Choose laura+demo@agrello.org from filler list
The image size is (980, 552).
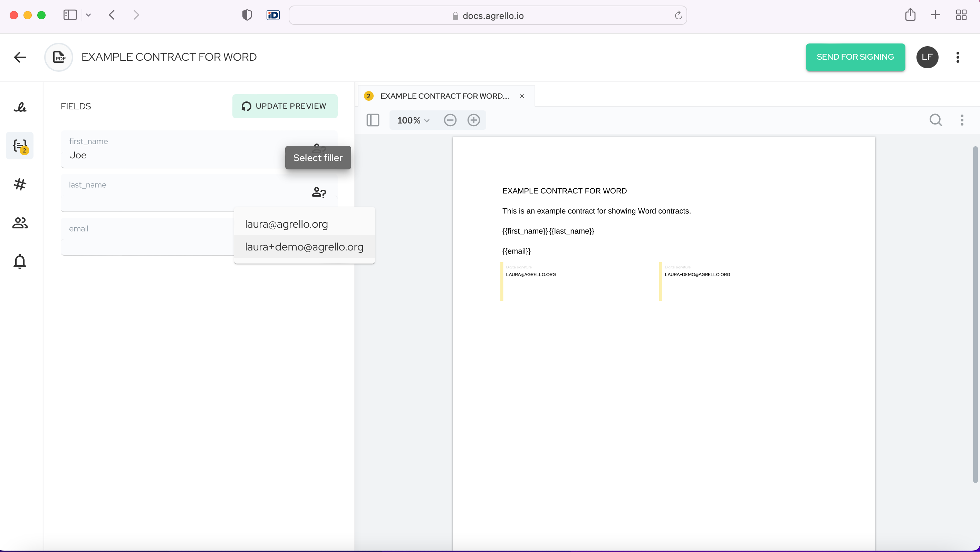tap(304, 247)
